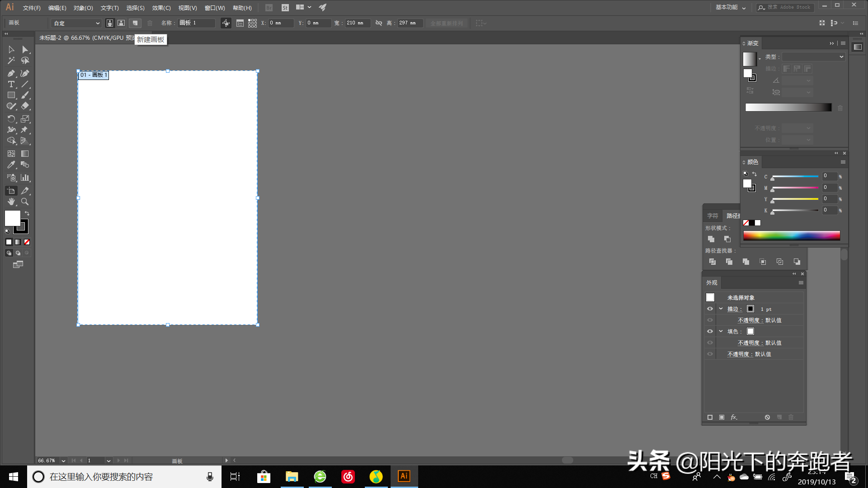Click 描边 link in Appearance panel
868x488 pixels.
(734, 309)
